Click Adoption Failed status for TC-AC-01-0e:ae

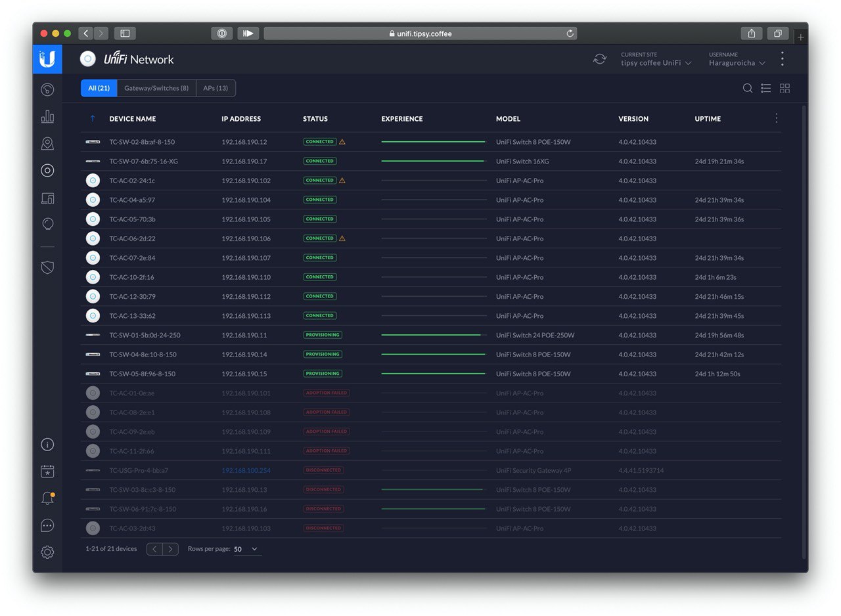(x=326, y=393)
